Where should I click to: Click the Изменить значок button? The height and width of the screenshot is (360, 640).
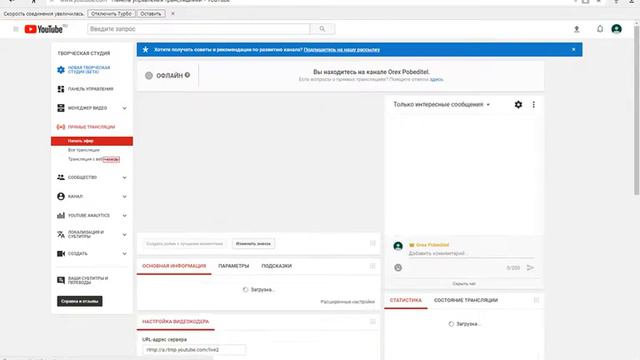pos(253,244)
